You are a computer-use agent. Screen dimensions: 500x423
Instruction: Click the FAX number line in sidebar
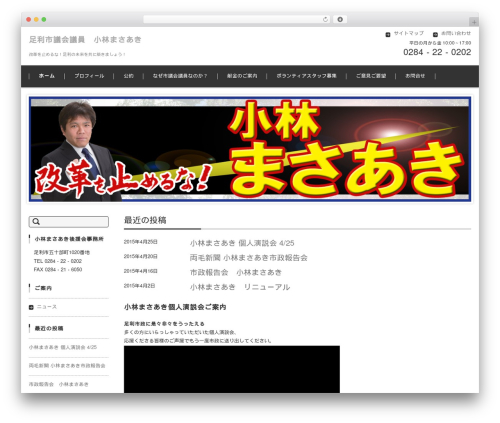coord(58,269)
